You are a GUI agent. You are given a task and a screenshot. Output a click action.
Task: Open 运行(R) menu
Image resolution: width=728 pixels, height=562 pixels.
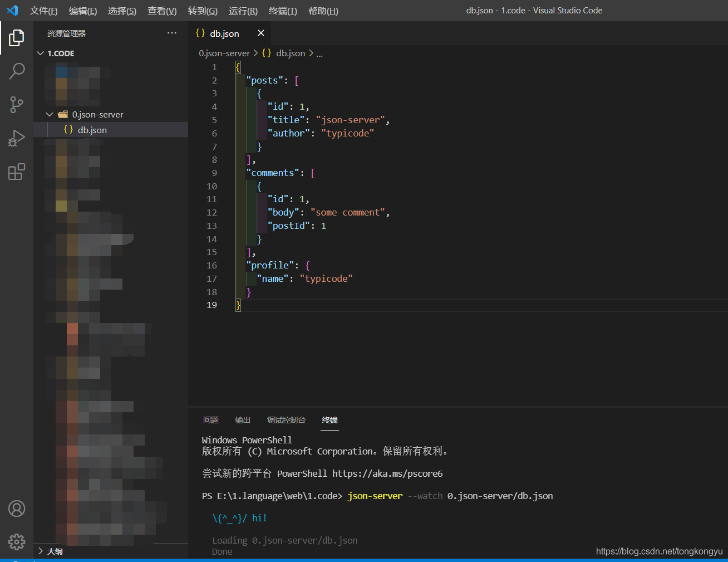tap(243, 11)
